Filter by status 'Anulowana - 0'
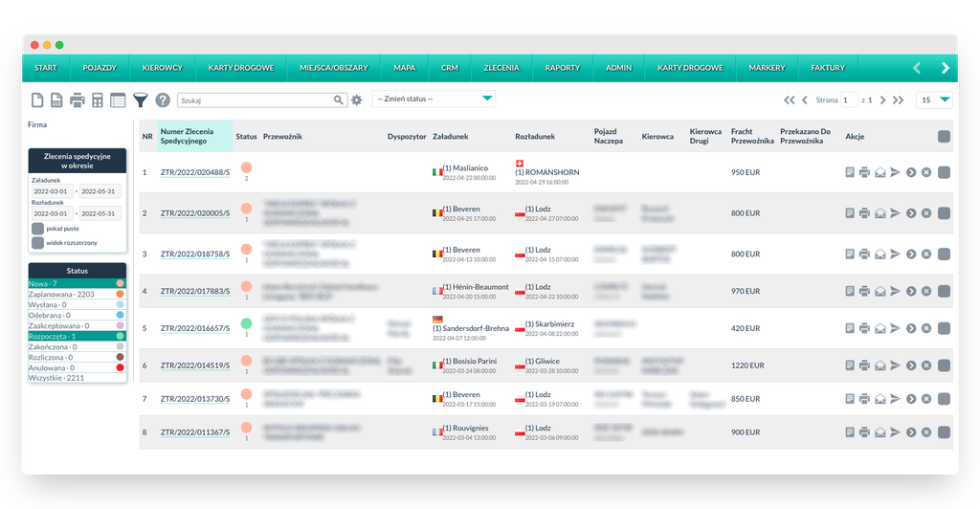This screenshot has height=509, width=980. (77, 367)
